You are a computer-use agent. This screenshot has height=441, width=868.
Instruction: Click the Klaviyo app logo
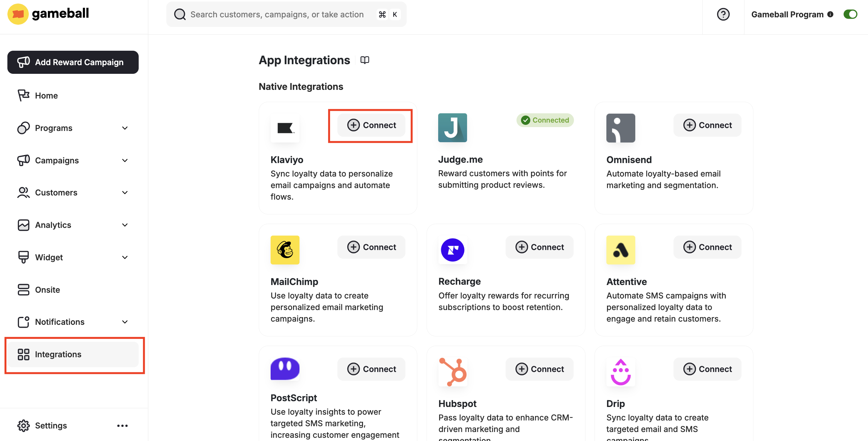click(x=285, y=128)
